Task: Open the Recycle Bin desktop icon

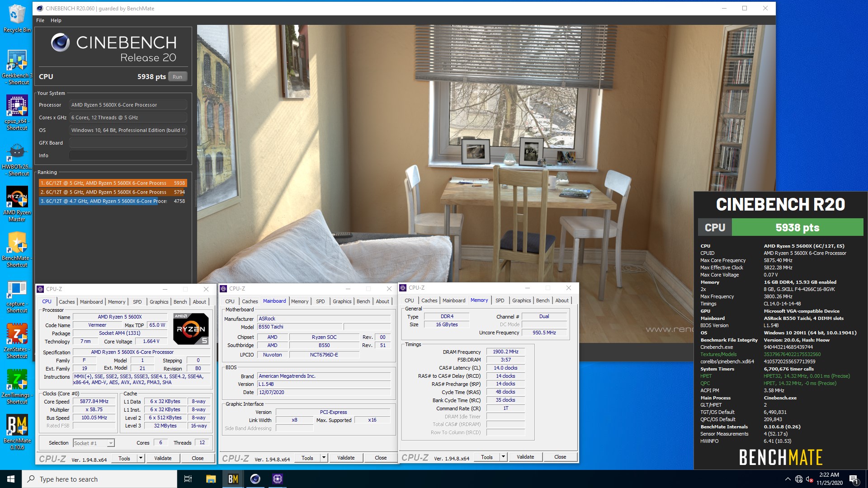Action: 17,18
